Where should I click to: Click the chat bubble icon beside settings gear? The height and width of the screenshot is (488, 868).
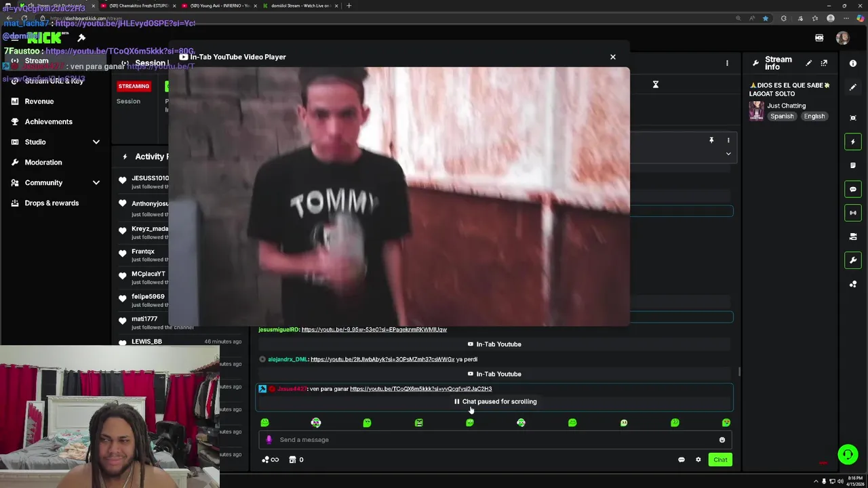[x=682, y=460]
